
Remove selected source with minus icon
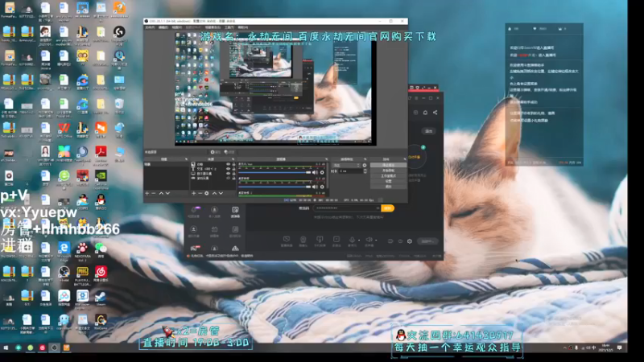point(200,193)
